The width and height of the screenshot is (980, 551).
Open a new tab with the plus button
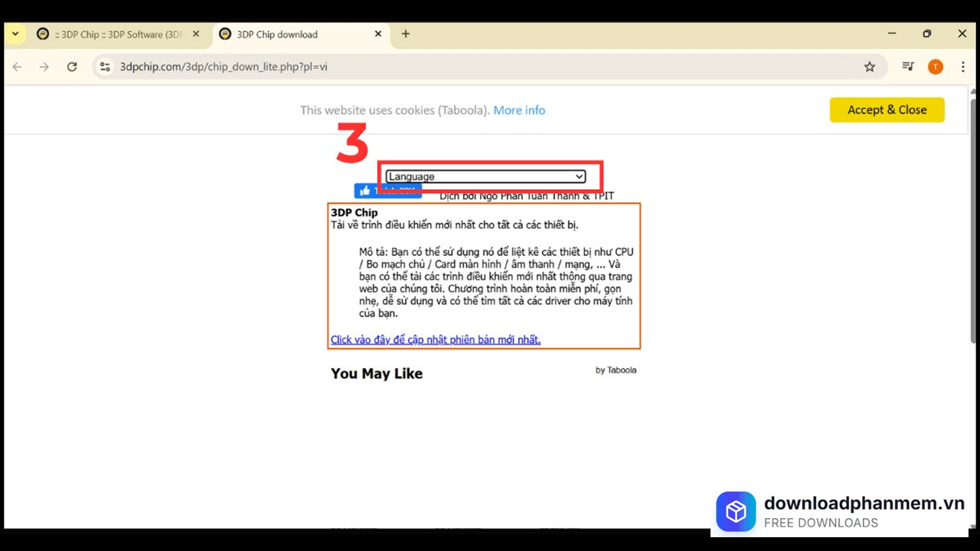pyautogui.click(x=406, y=34)
